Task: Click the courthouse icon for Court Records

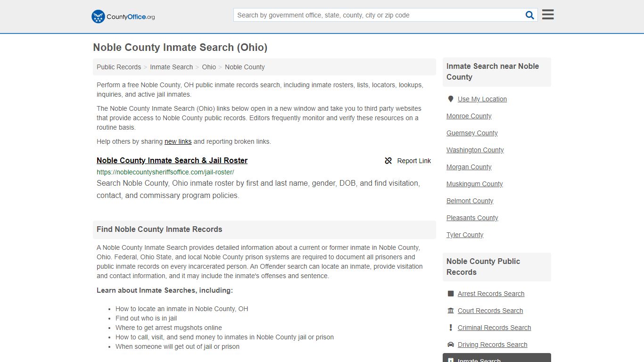Action: click(x=451, y=311)
